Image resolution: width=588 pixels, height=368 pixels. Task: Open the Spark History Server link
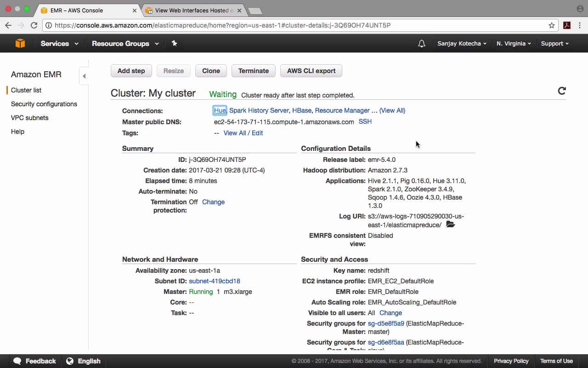coord(259,110)
